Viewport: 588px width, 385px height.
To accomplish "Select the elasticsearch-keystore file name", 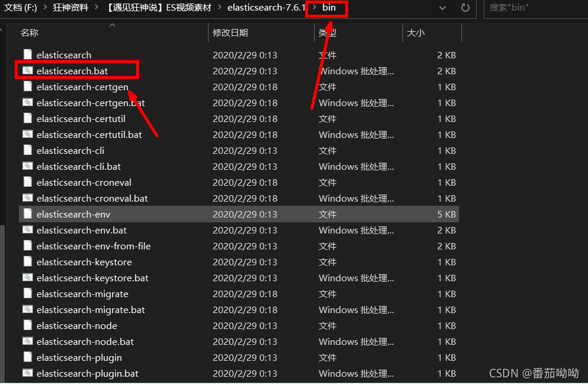I will [x=84, y=262].
